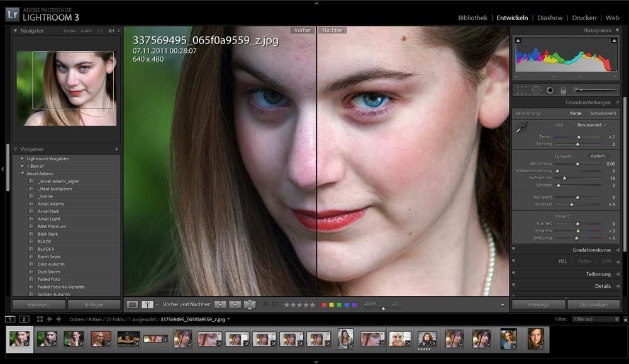Toggle Gradationskurve panel on/off switch
Image resolution: width=629 pixels, height=364 pixels.
pyautogui.click(x=513, y=250)
